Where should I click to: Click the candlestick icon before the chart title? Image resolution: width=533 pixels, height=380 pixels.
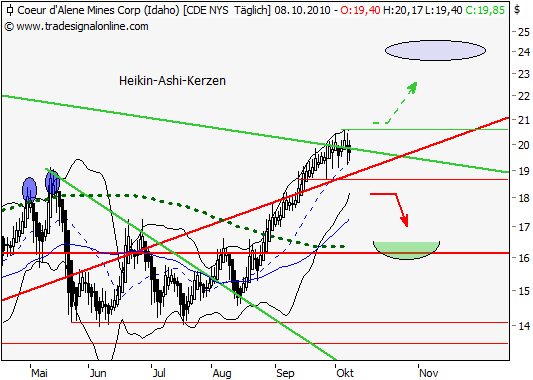[10, 10]
